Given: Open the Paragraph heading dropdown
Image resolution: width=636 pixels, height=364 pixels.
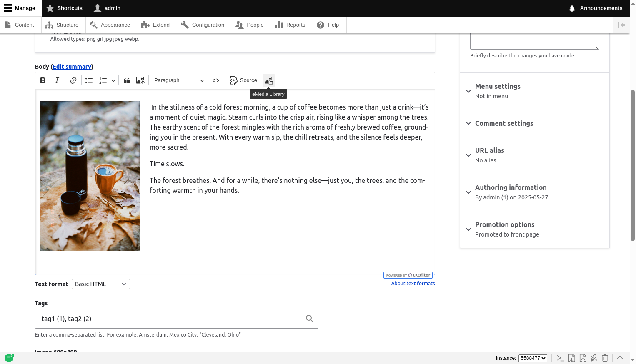Looking at the screenshot, I should pos(179,80).
